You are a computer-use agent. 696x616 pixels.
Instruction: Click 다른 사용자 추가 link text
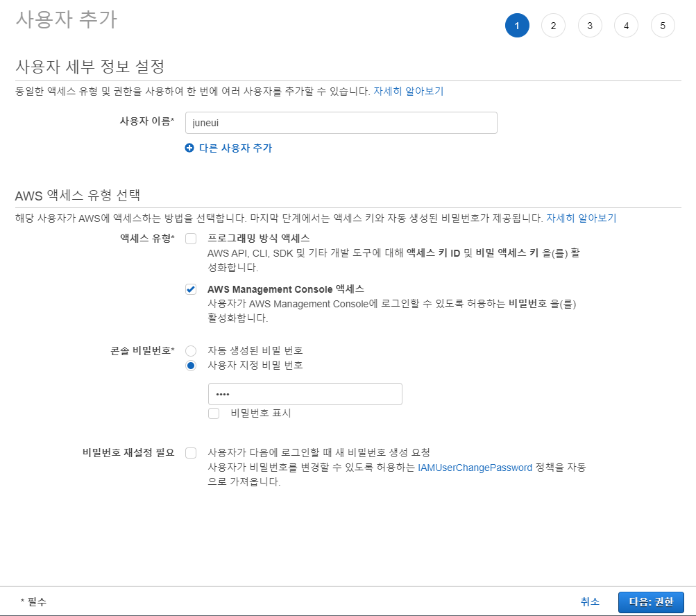(235, 148)
